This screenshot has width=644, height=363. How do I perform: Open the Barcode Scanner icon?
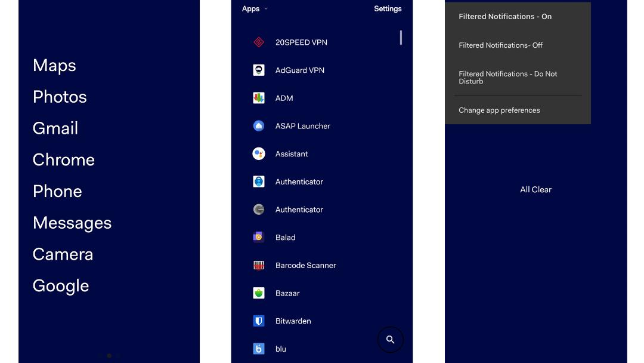click(x=259, y=265)
